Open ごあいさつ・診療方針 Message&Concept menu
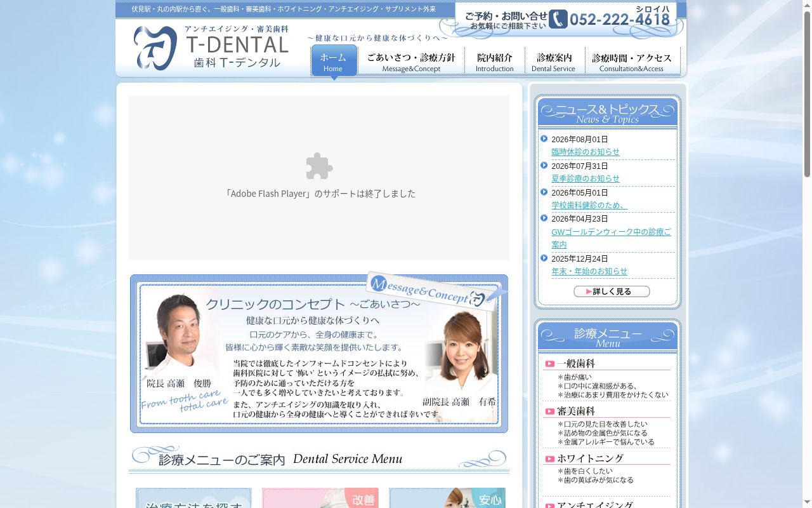Image resolution: width=812 pixels, height=508 pixels. click(x=411, y=62)
